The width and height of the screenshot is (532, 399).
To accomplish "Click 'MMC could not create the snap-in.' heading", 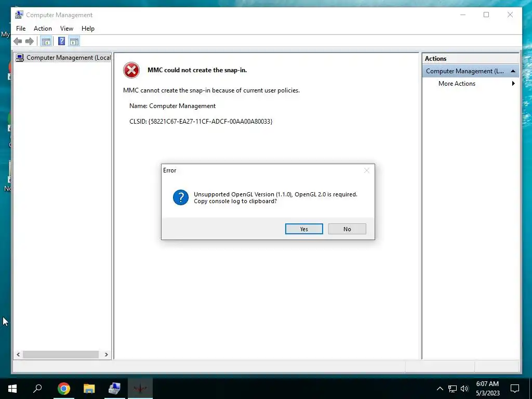I will pyautogui.click(x=197, y=70).
